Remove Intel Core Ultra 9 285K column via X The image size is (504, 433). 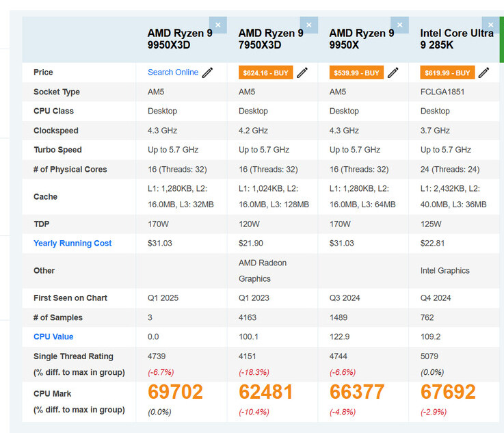click(491, 25)
